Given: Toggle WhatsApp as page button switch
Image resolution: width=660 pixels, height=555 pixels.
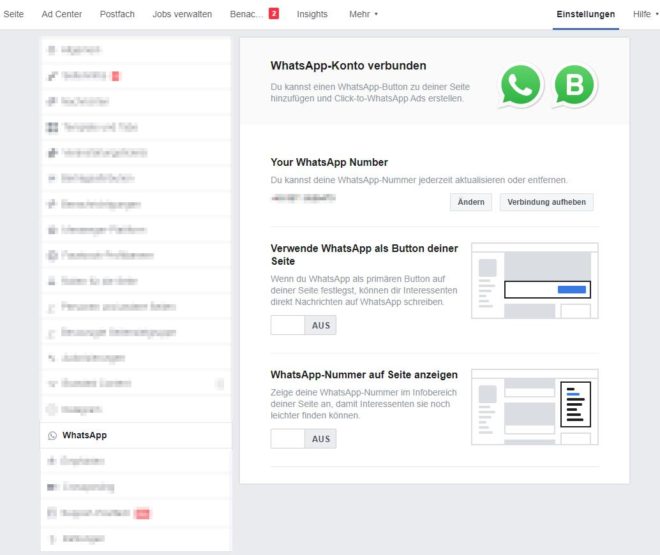Looking at the screenshot, I should (303, 325).
